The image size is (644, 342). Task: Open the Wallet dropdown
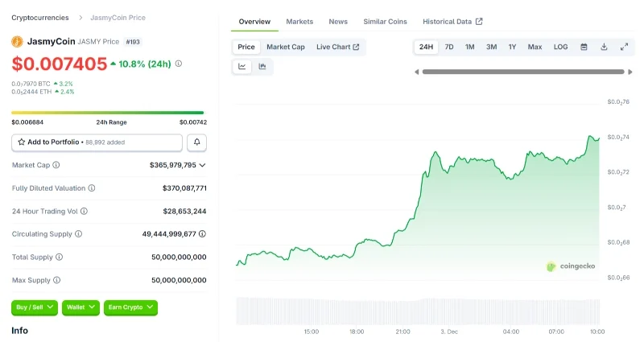80,307
